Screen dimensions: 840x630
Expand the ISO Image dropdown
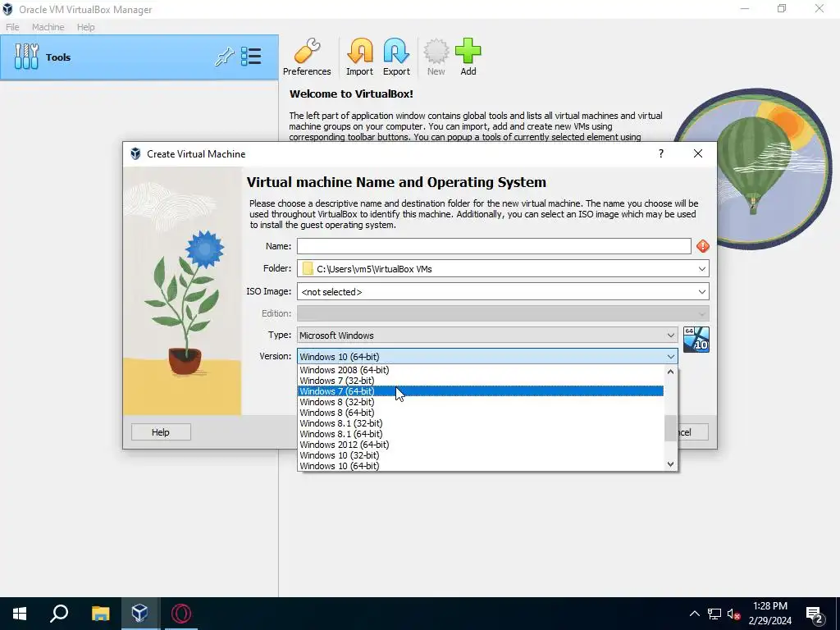[702, 291]
